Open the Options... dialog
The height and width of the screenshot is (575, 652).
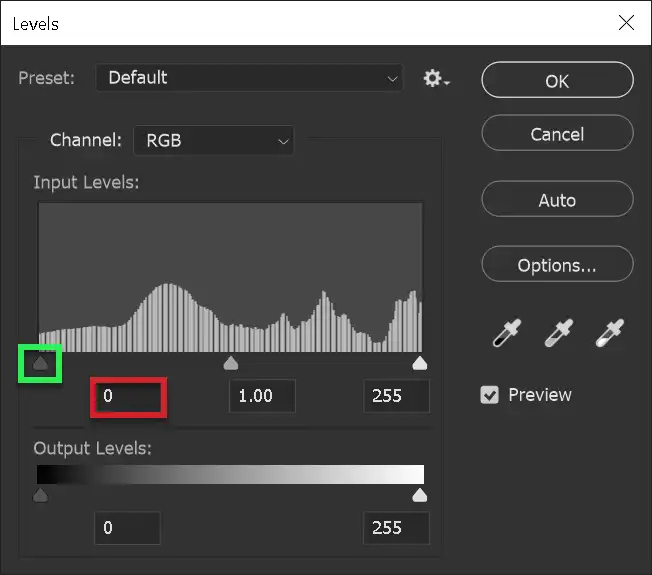pyautogui.click(x=557, y=265)
